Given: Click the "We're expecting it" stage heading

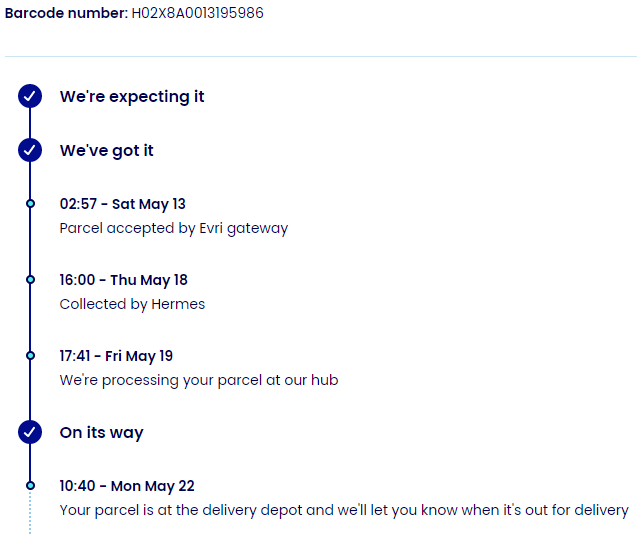Looking at the screenshot, I should [132, 96].
